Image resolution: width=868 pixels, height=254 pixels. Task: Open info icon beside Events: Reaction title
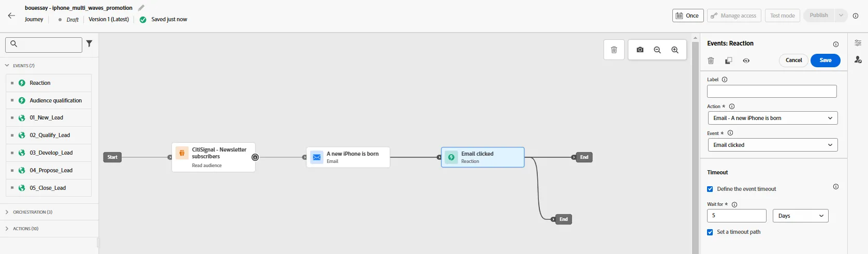pyautogui.click(x=835, y=44)
